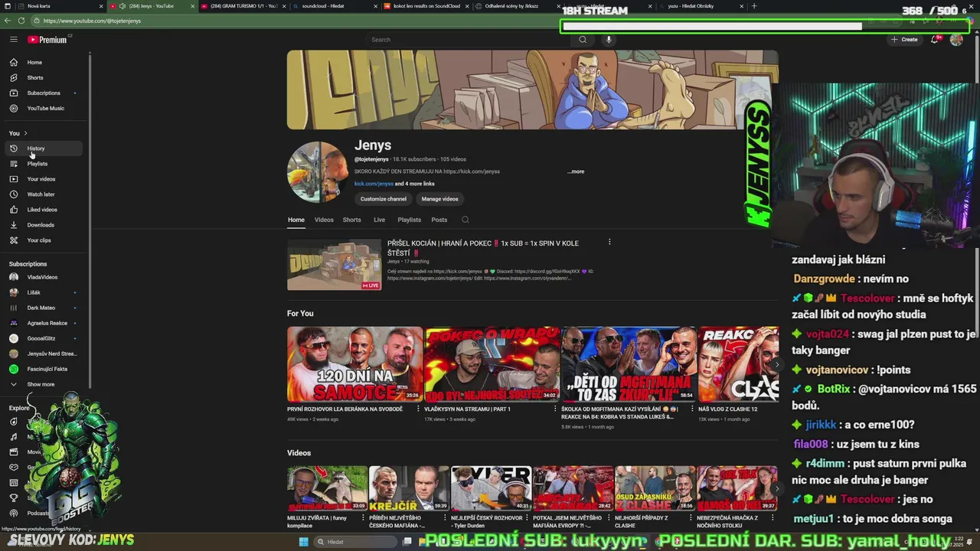Click the YouTube Premium logo
Viewport: 980px width, 551px height.
47,40
